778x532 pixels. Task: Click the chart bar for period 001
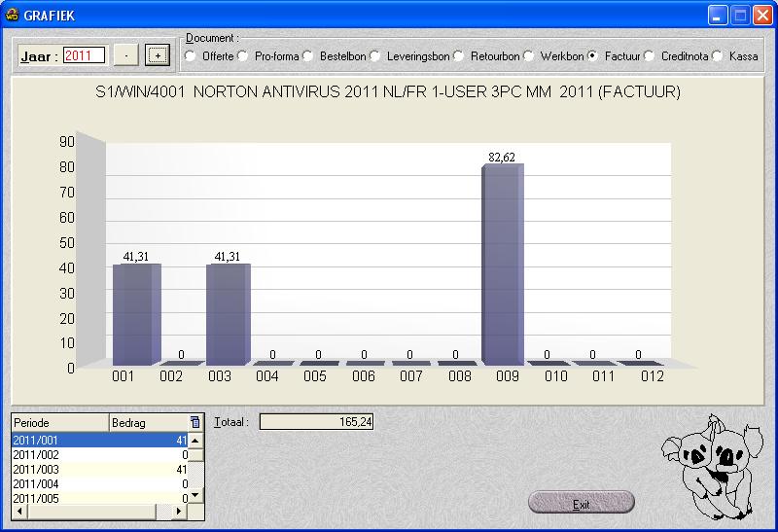pos(136,315)
